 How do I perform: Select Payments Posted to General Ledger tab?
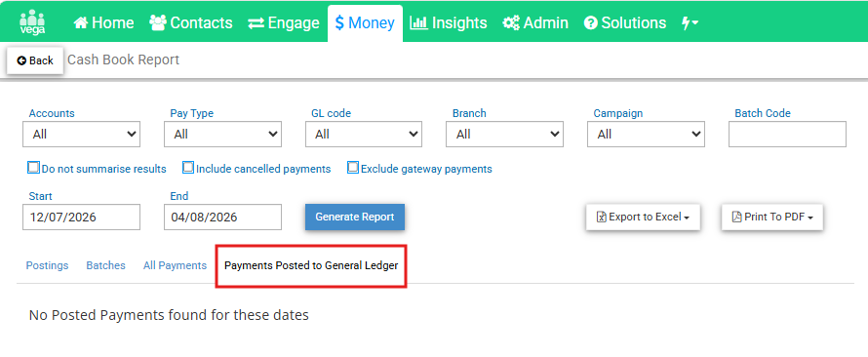click(311, 265)
